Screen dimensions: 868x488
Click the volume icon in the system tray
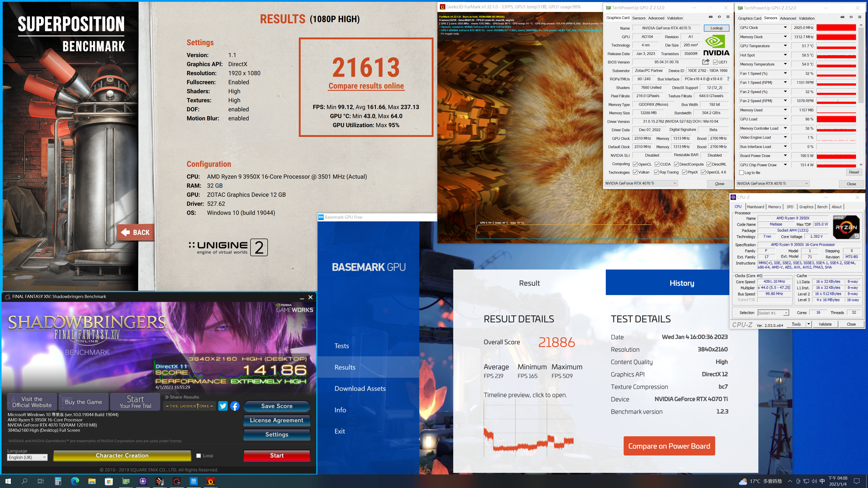(x=814, y=481)
